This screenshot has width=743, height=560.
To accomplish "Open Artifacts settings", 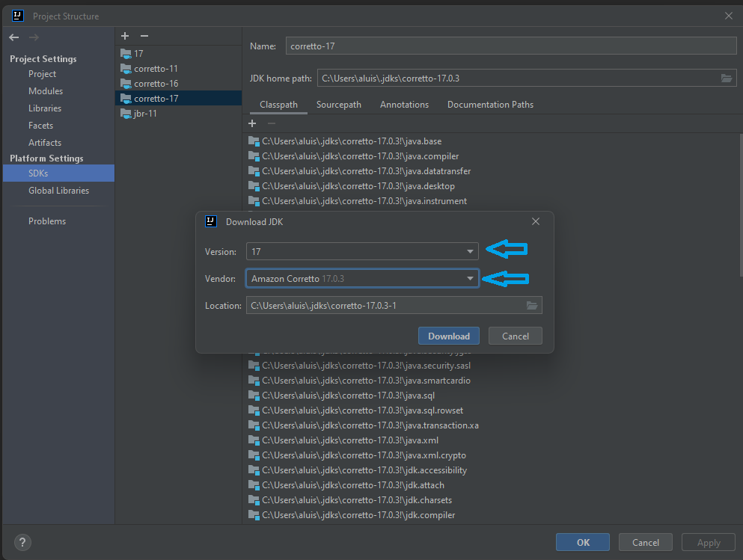I will (x=45, y=143).
